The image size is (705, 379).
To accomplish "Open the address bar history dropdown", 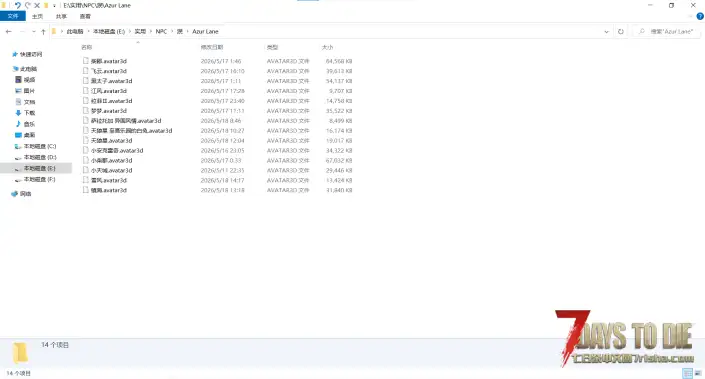I will click(606, 31).
